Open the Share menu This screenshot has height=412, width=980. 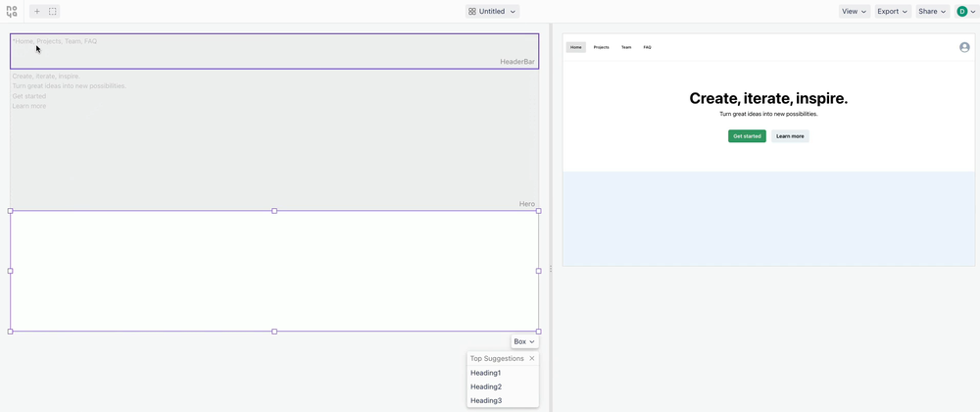933,11
